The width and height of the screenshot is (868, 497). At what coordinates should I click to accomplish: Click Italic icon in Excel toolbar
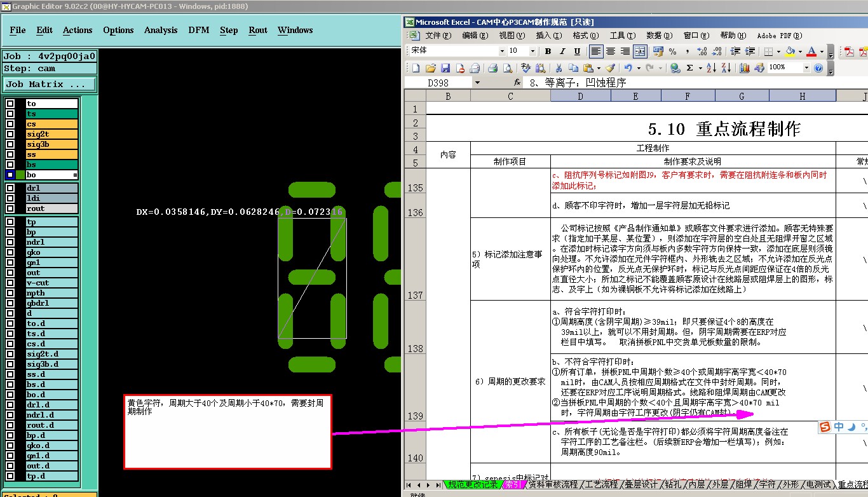(x=562, y=51)
